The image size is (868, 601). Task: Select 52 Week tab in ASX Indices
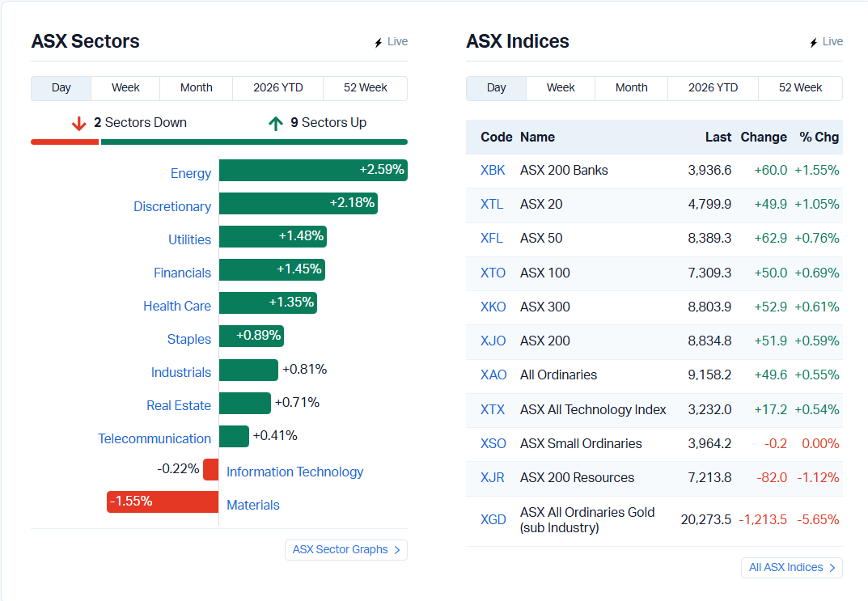click(800, 88)
